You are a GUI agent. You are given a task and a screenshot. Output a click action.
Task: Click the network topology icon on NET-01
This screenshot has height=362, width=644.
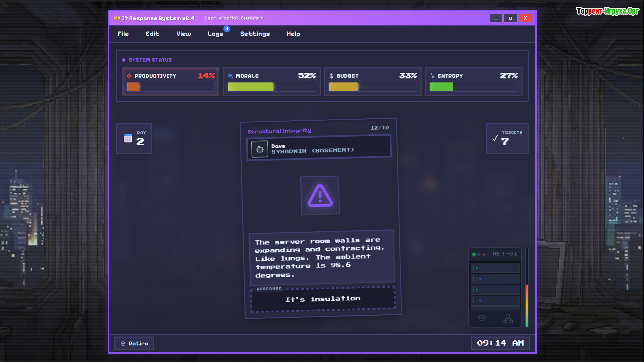508,319
